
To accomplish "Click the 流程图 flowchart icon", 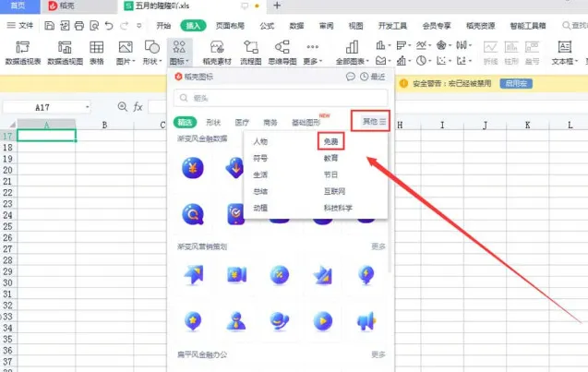I will [x=250, y=53].
